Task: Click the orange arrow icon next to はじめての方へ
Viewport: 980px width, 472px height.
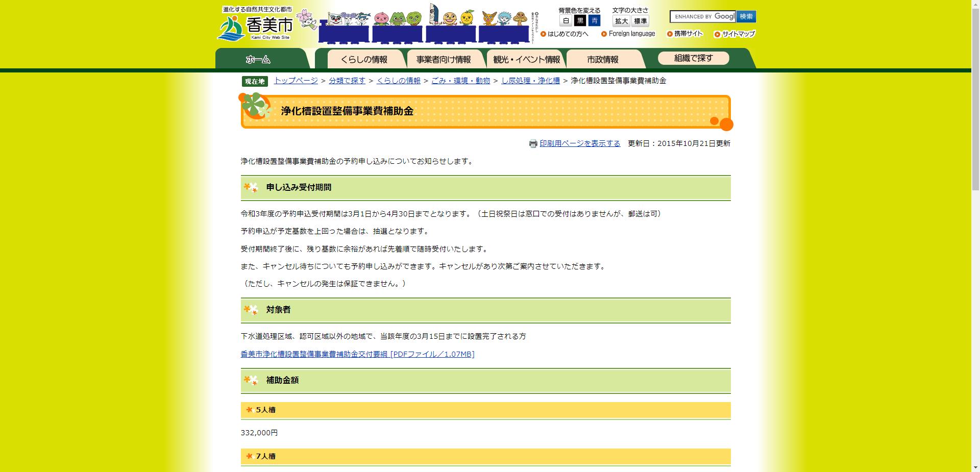Action: [x=543, y=34]
